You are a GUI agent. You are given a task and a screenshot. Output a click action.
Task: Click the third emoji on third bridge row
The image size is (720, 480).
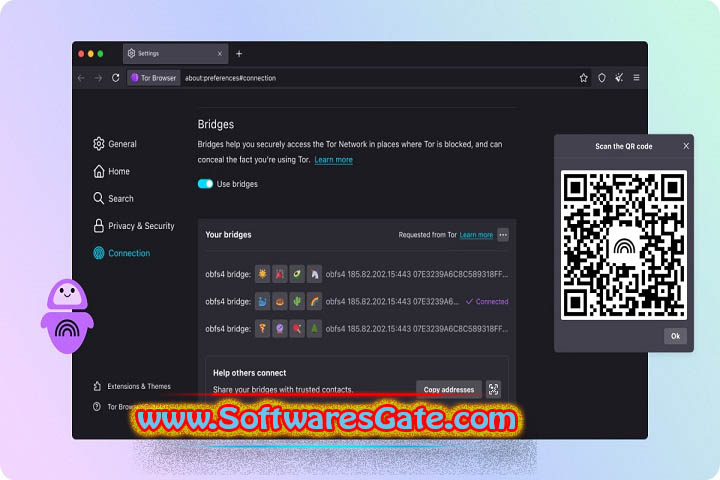297,329
